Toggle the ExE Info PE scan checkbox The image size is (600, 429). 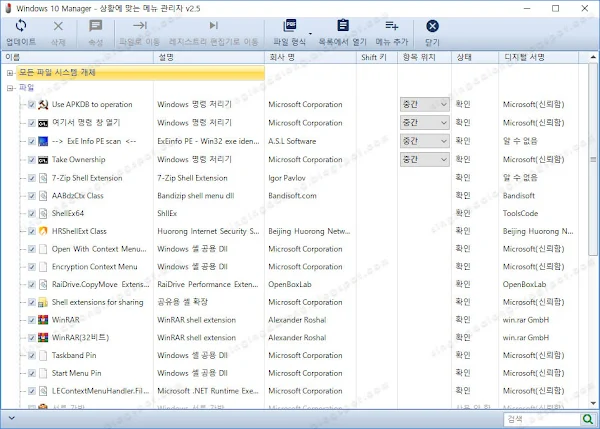[x=32, y=141]
